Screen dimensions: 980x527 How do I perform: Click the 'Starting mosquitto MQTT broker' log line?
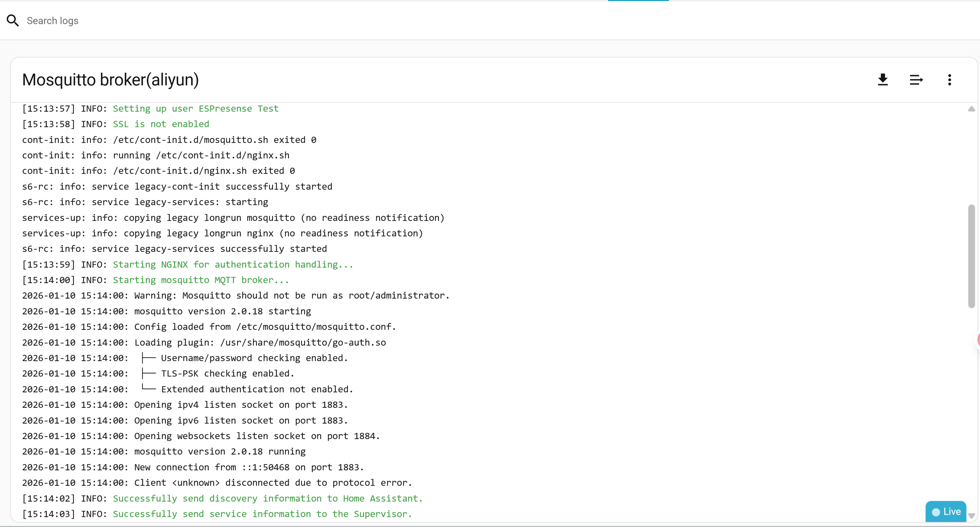(201, 280)
